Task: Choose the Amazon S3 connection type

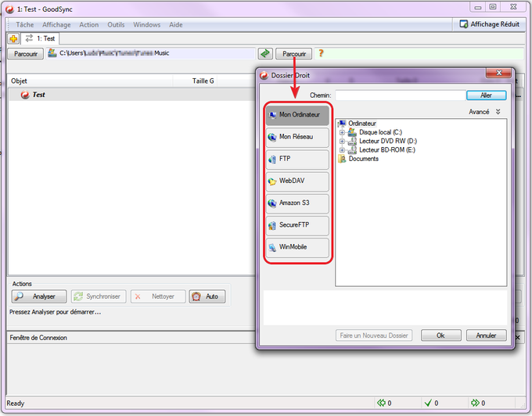Action: 297,203
